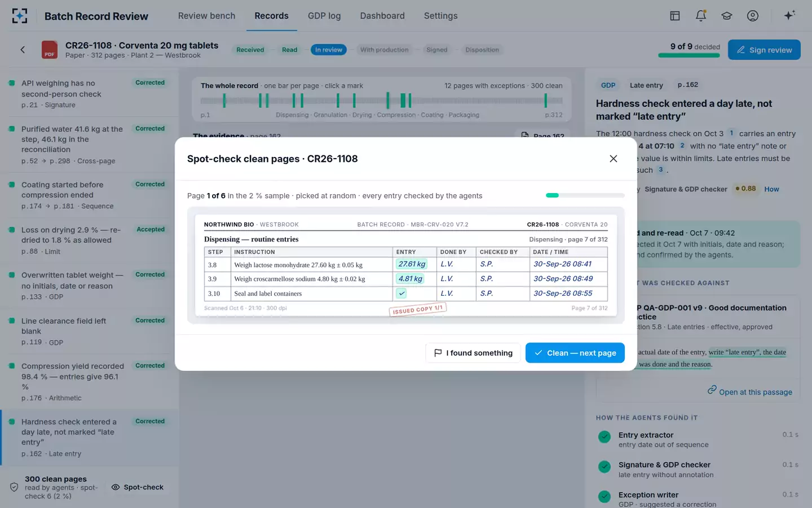
Task: Click the PDF file icon for CR26-1108
Action: (50, 50)
